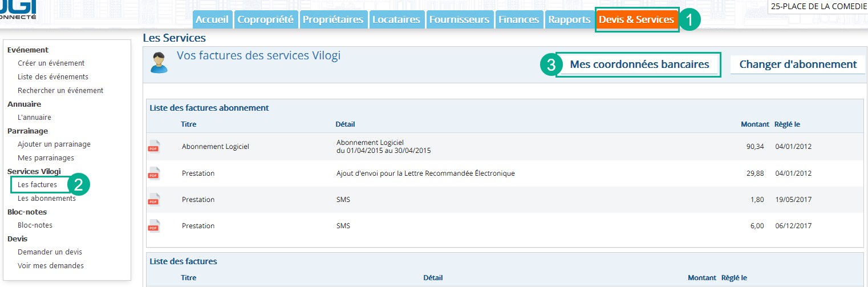
Task: Click Détail header in lower Liste des factures
Action: pyautogui.click(x=433, y=278)
